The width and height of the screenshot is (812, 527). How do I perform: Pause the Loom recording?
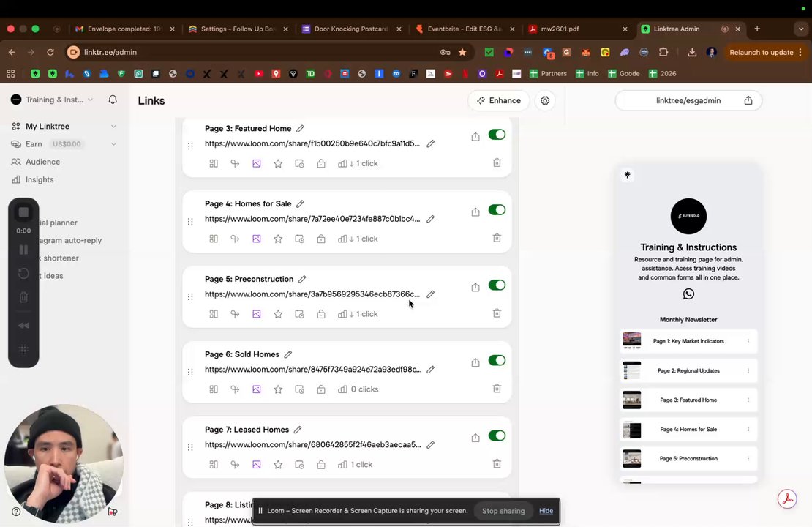(23, 250)
